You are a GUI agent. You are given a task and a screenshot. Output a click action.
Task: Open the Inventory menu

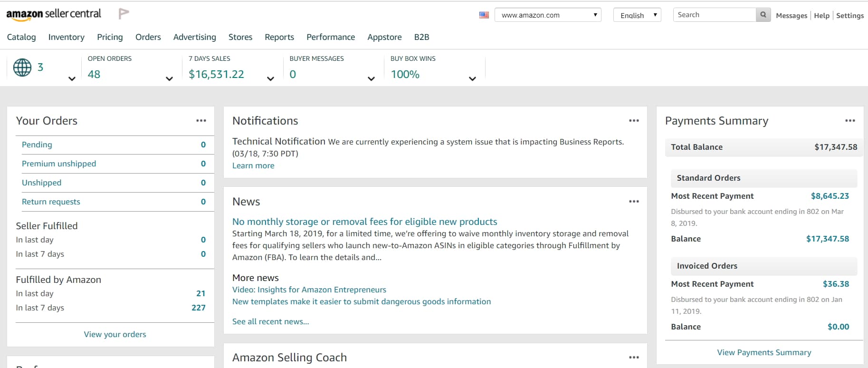pyautogui.click(x=67, y=37)
